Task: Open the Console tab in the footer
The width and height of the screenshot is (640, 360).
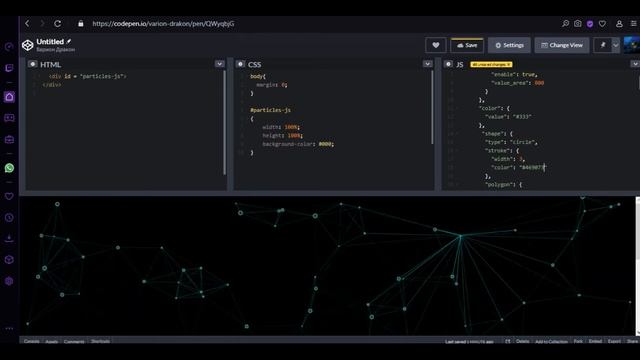Action: [31, 341]
